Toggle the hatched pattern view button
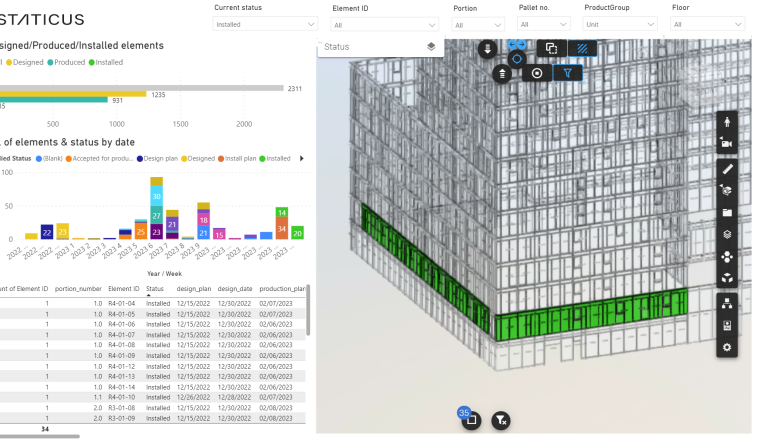Image resolution: width=760 pixels, height=440 pixels. (582, 47)
